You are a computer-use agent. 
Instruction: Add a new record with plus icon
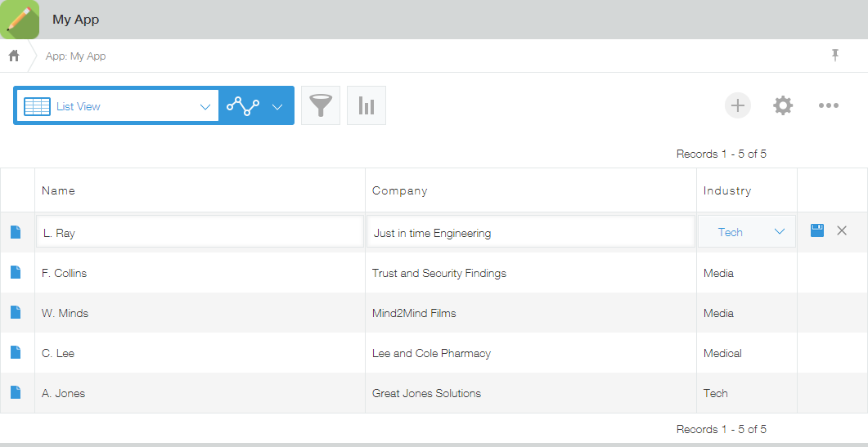[x=738, y=105]
